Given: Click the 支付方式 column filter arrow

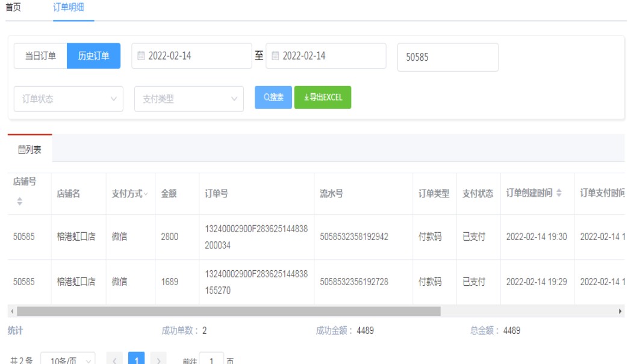Looking at the screenshot, I should pyautogui.click(x=146, y=194).
